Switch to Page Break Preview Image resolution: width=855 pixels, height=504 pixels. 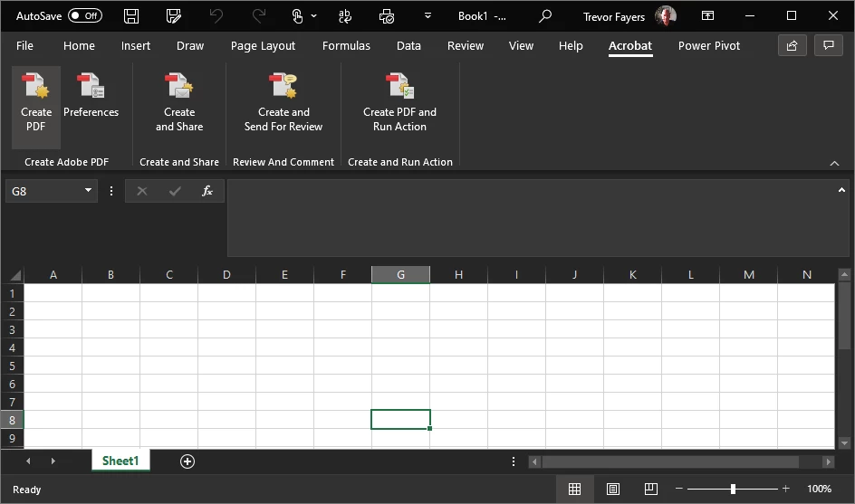(651, 490)
